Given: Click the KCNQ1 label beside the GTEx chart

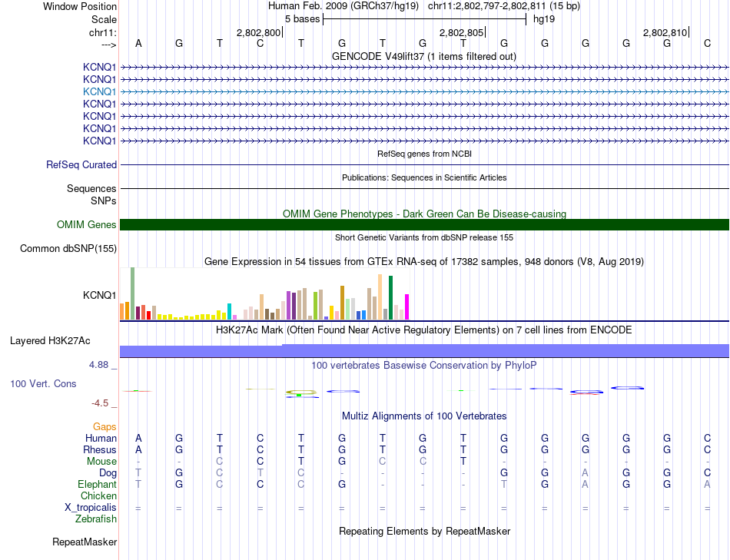Looking at the screenshot, I should point(99,295).
